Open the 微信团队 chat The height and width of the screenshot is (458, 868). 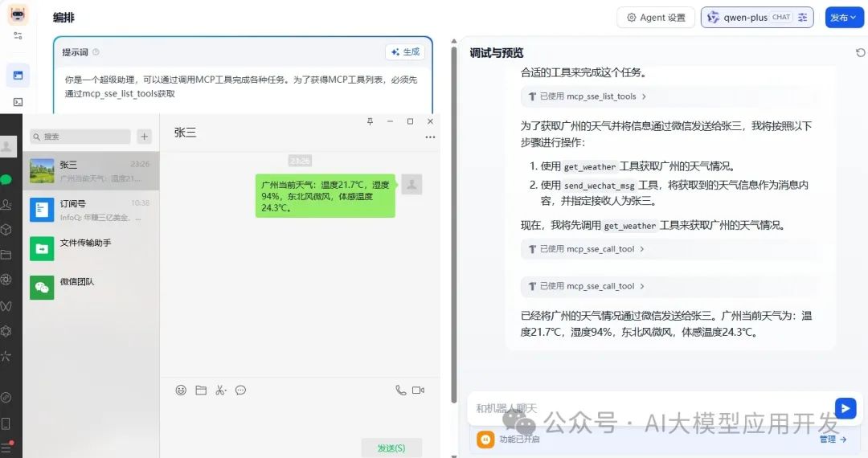pos(92,287)
